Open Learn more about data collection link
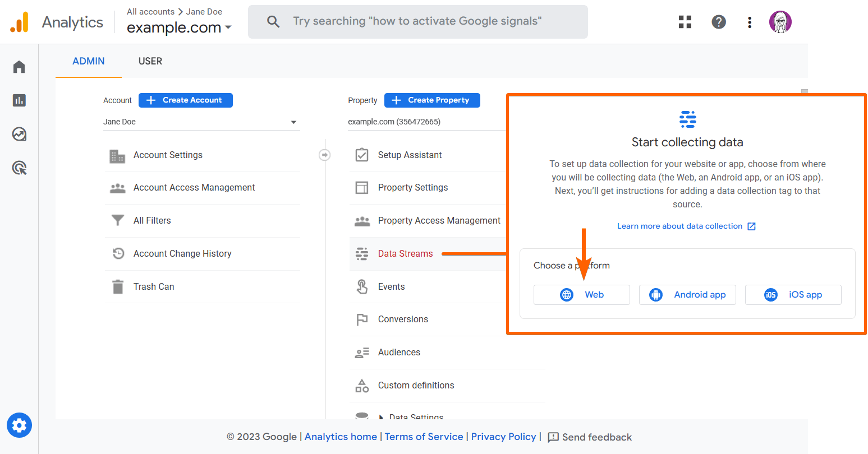This screenshot has width=868, height=454. click(679, 226)
